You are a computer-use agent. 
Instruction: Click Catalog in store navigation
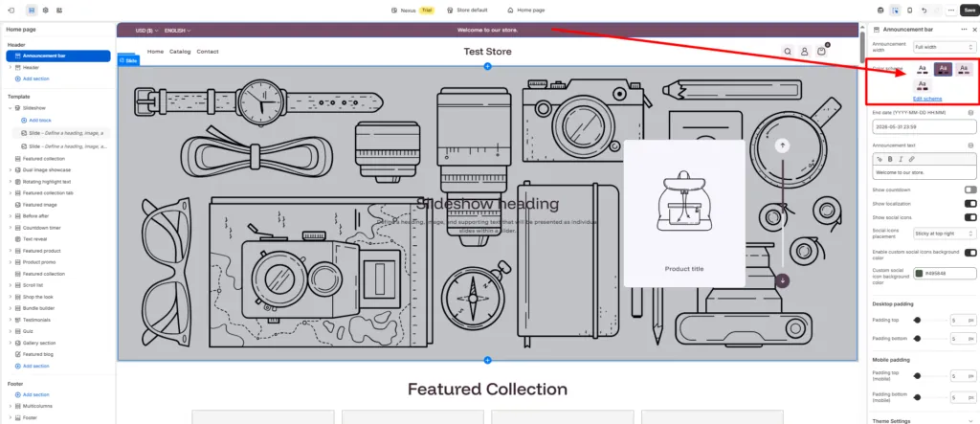180,52
